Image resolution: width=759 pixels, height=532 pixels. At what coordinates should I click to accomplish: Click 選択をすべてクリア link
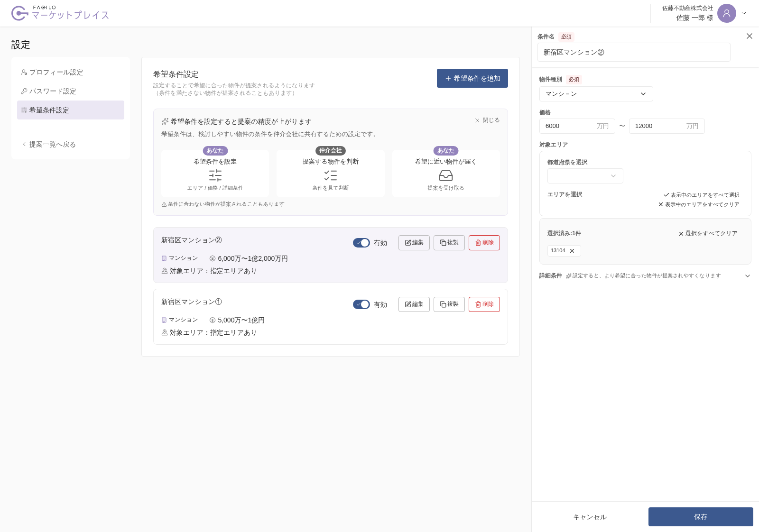tap(708, 233)
